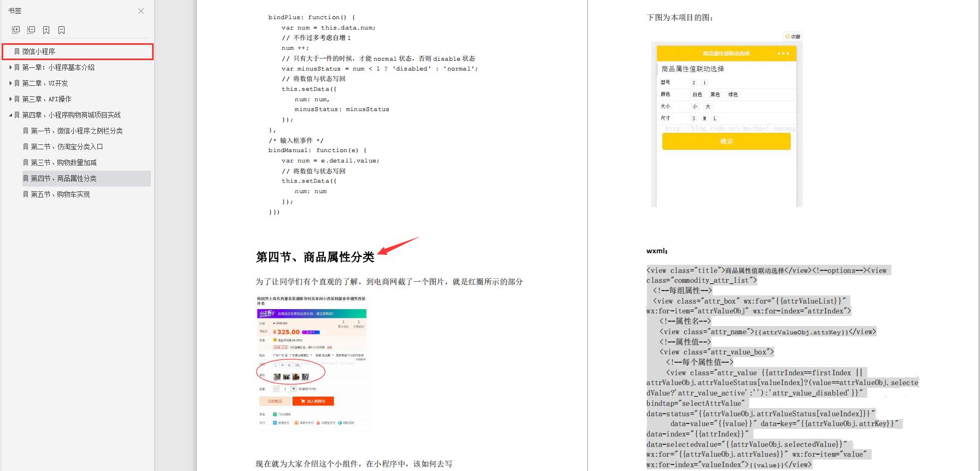
Task: Open bookmark 第三章、API操作
Action: 46,99
